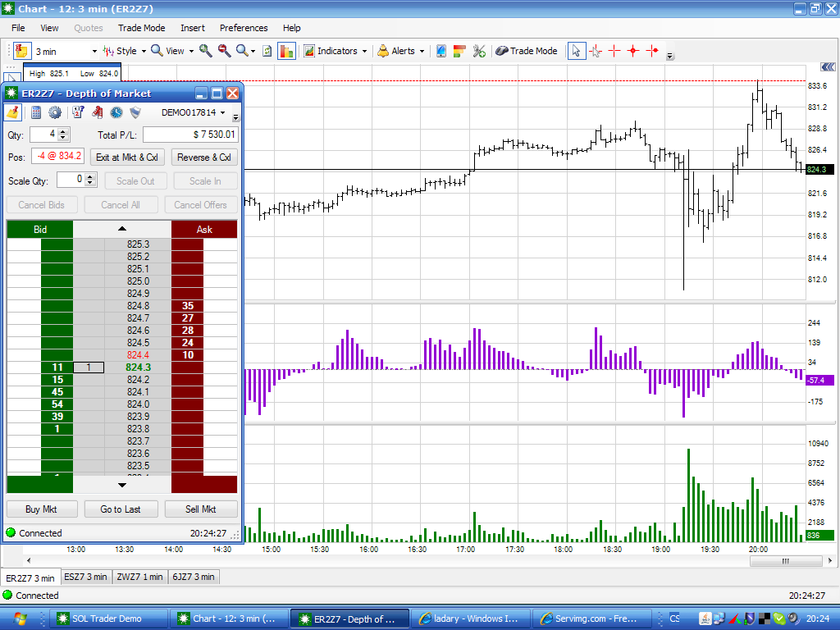Click Reverse & Cxl button
This screenshot has height=630, width=840.
(x=204, y=157)
